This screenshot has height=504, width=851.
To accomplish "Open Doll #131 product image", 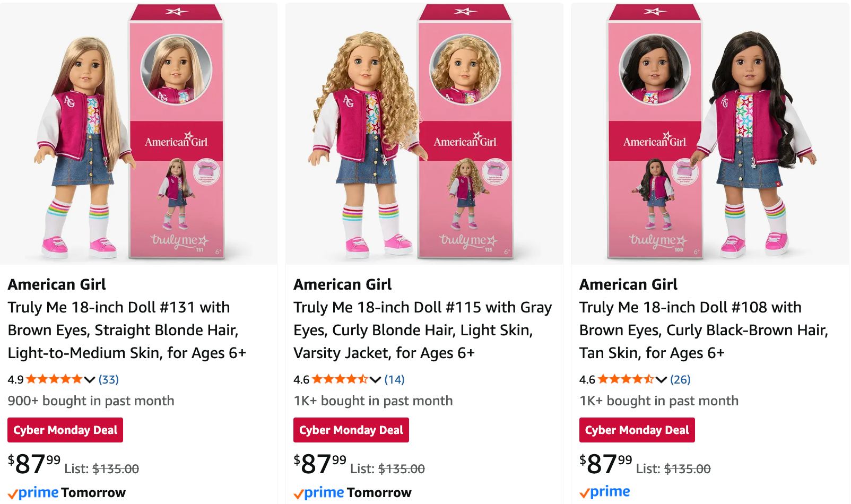I will point(138,134).
